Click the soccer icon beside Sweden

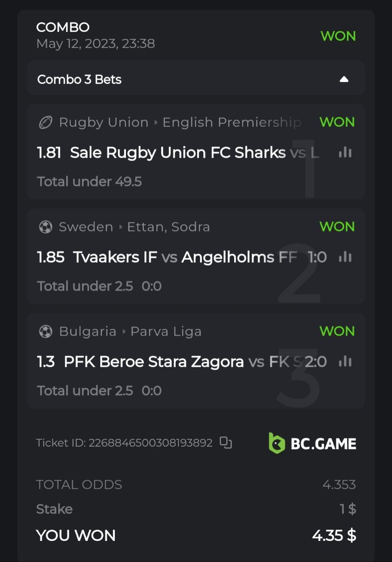coord(45,227)
